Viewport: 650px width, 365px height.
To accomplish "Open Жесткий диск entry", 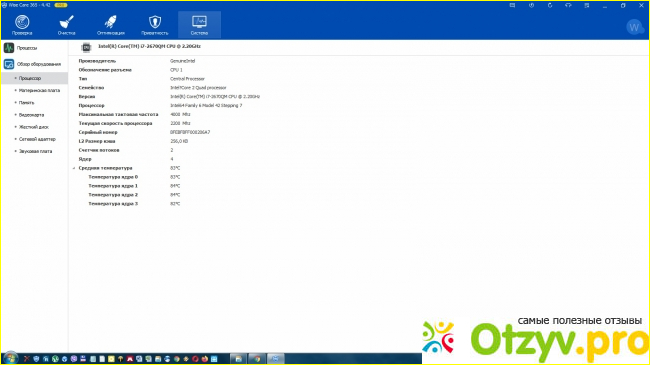I will point(33,127).
